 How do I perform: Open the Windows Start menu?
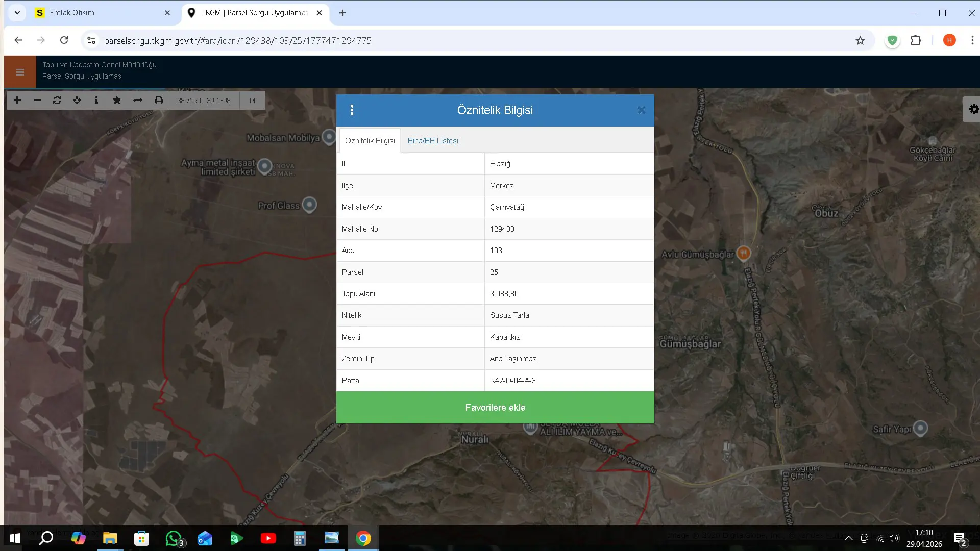click(x=15, y=538)
